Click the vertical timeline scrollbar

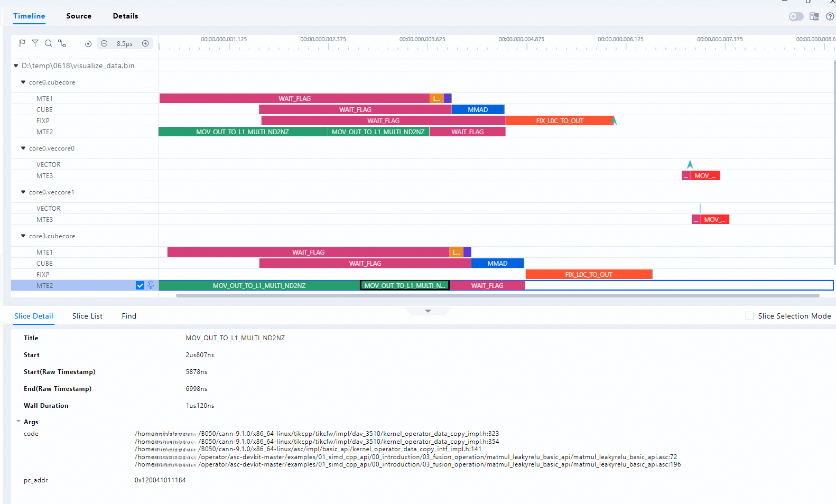pyautogui.click(x=834, y=163)
